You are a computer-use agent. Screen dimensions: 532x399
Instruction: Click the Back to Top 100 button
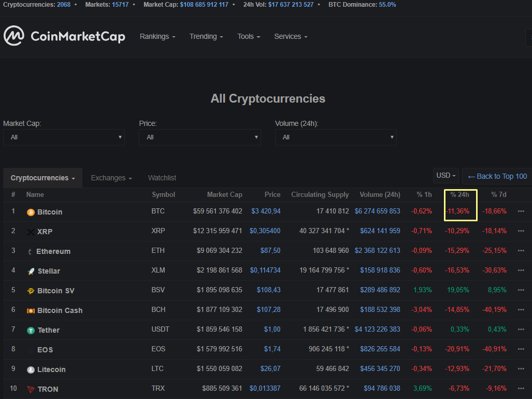(497, 176)
